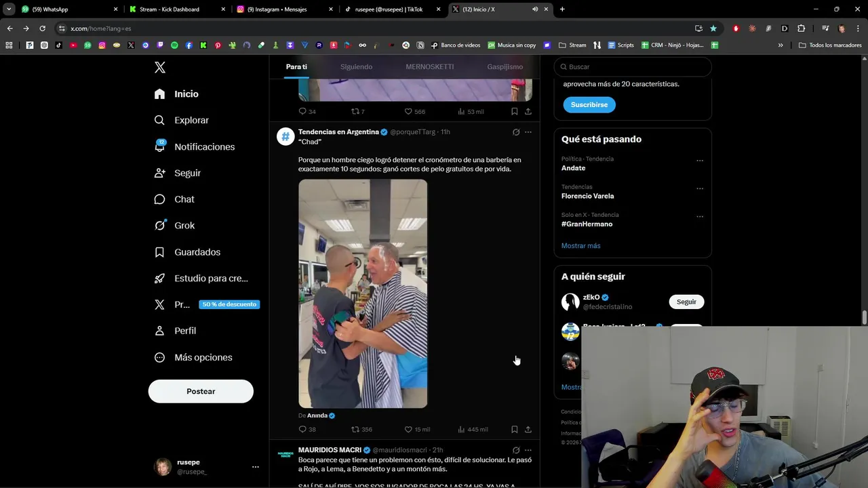Open Chrome extensions puzzle icon

801,28
